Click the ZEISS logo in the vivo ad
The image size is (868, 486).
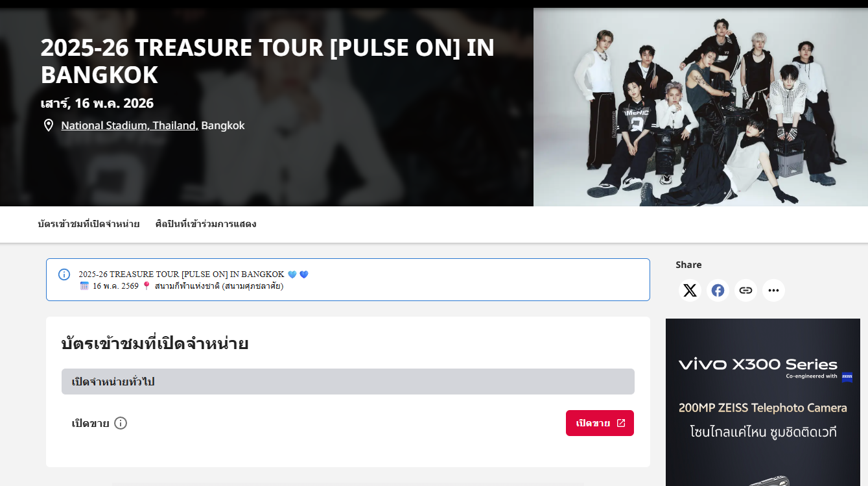847,377
